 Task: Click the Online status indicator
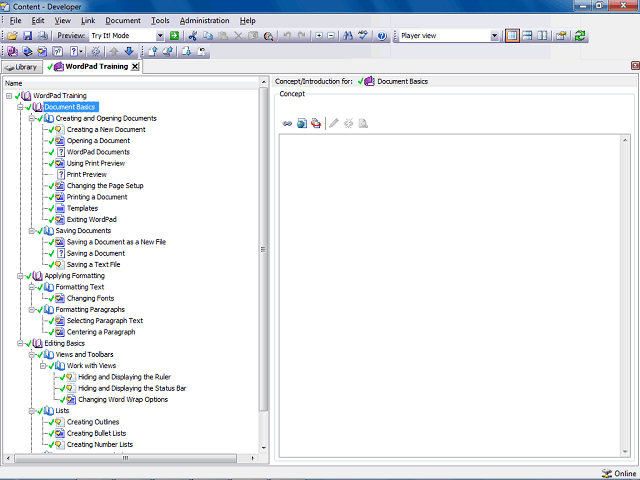(x=618, y=473)
